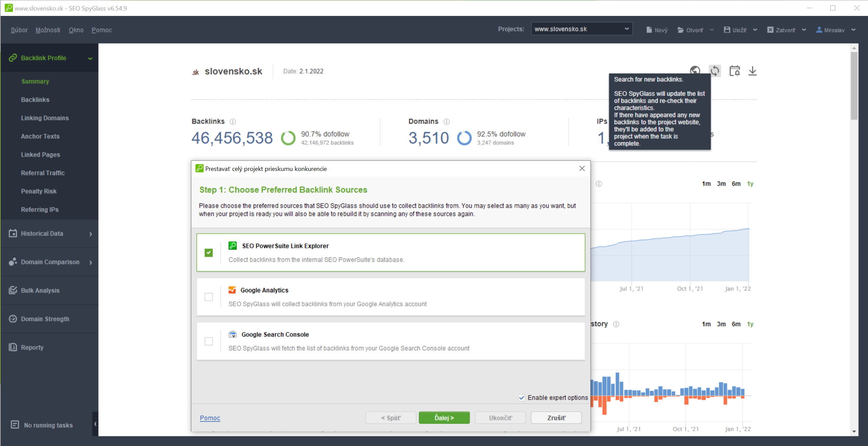
Task: Open the scheduled tasks calendar icon
Action: 735,71
